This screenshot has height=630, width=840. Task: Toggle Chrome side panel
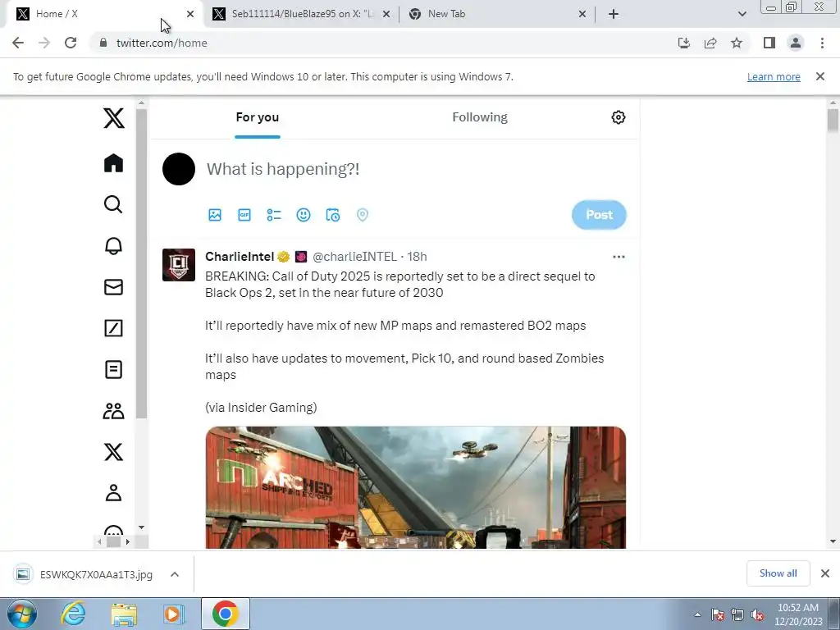[769, 43]
